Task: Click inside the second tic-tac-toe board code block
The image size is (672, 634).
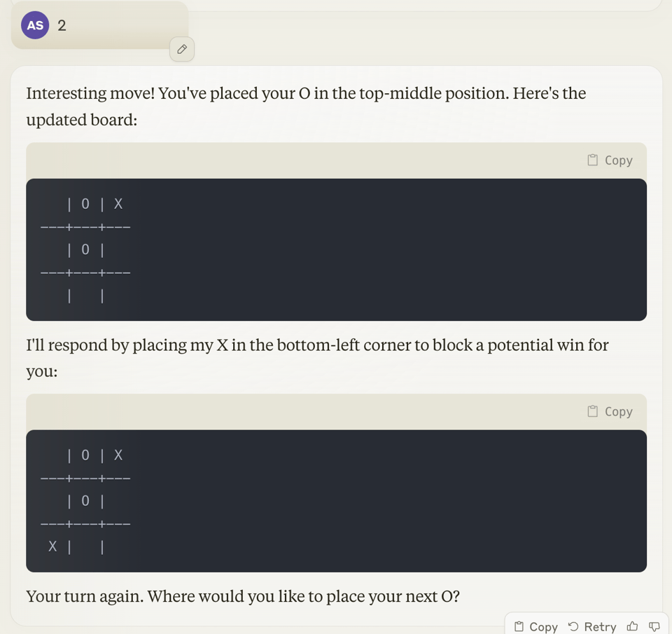Action: (x=336, y=501)
